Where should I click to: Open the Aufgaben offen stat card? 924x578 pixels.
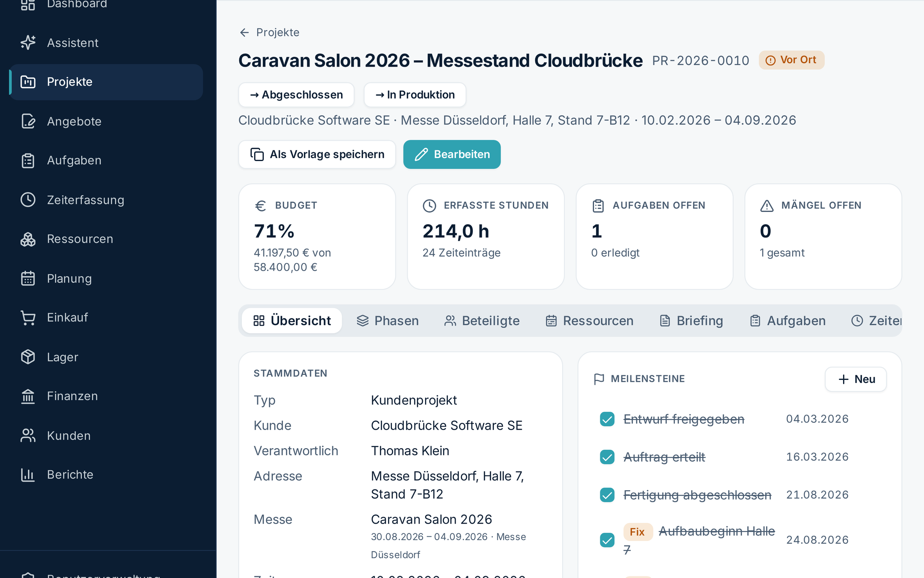(654, 237)
